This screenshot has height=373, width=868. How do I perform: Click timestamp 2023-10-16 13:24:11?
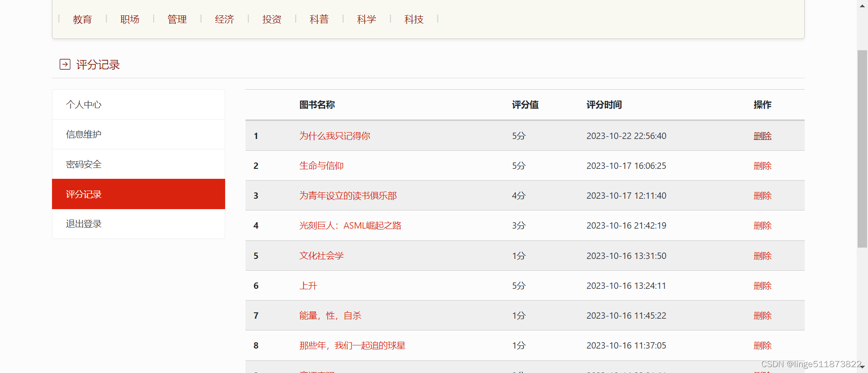[x=626, y=286]
